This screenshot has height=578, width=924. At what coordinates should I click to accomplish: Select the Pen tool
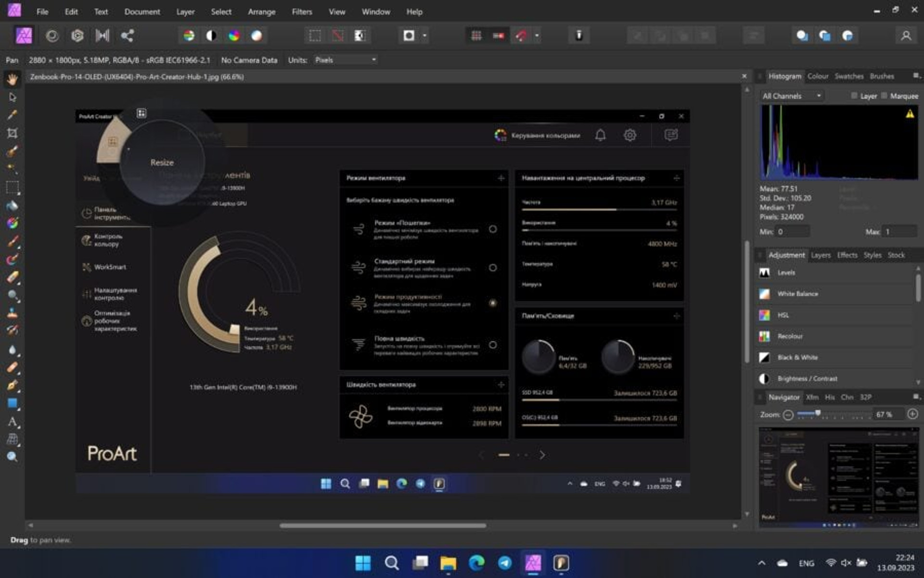[x=13, y=385]
